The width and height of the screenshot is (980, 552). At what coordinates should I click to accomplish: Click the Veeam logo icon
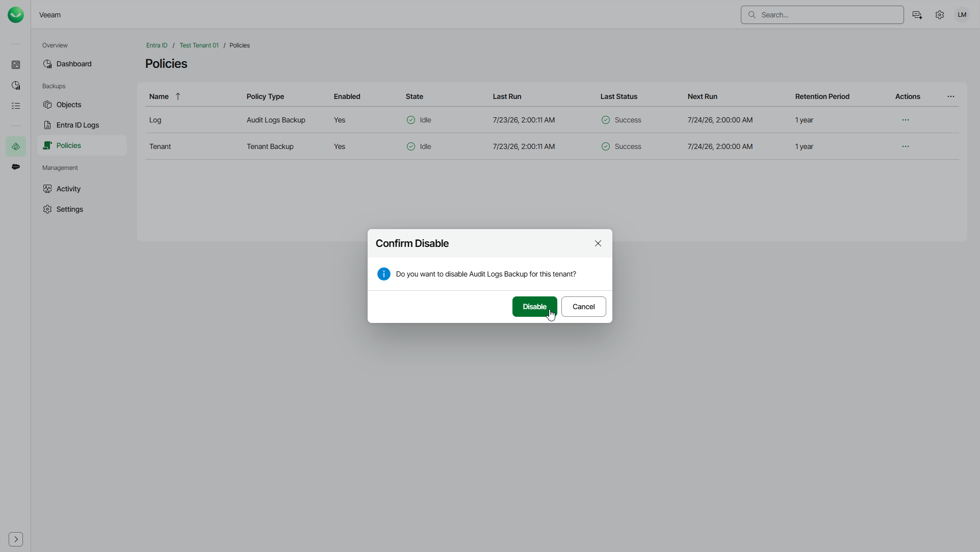[x=16, y=15]
